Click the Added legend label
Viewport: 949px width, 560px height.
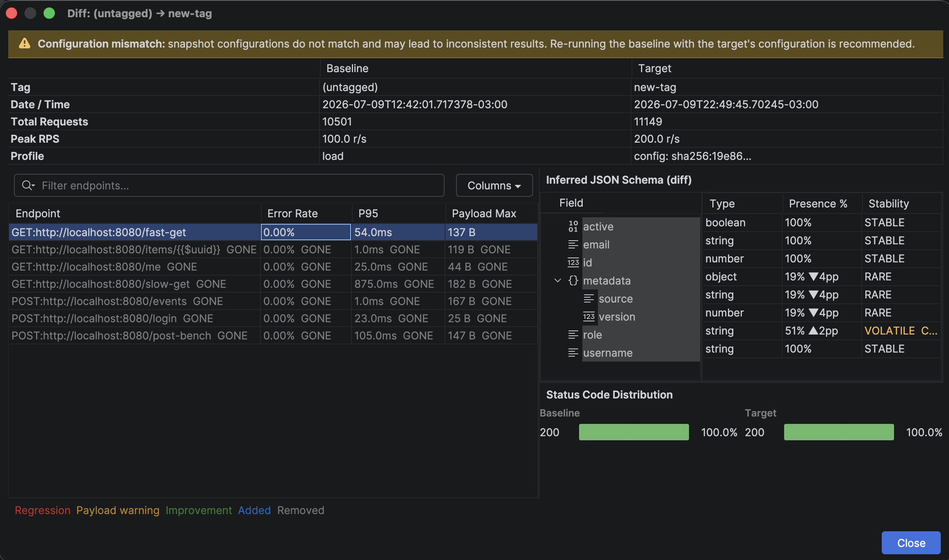(254, 510)
